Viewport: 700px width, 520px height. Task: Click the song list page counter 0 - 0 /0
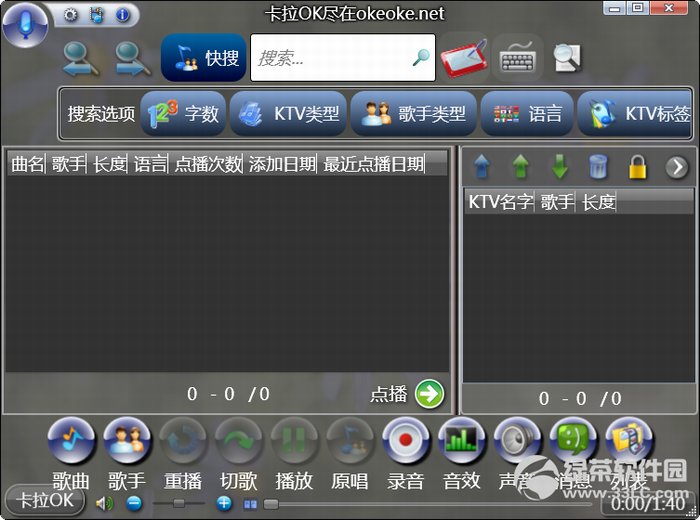[228, 394]
